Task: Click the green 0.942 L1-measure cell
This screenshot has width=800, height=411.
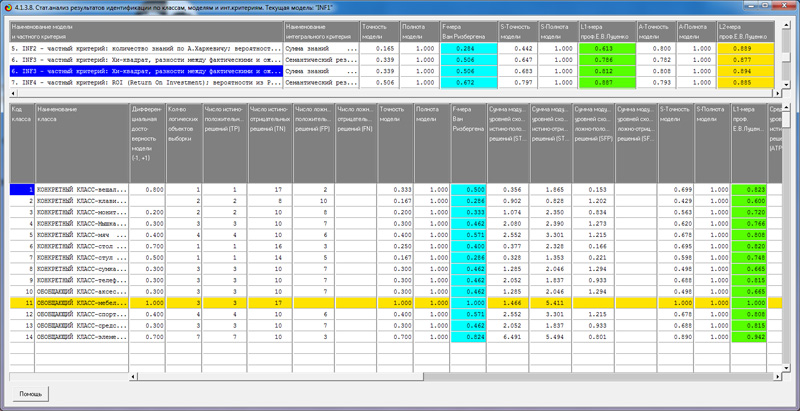Action: pyautogui.click(x=750, y=338)
